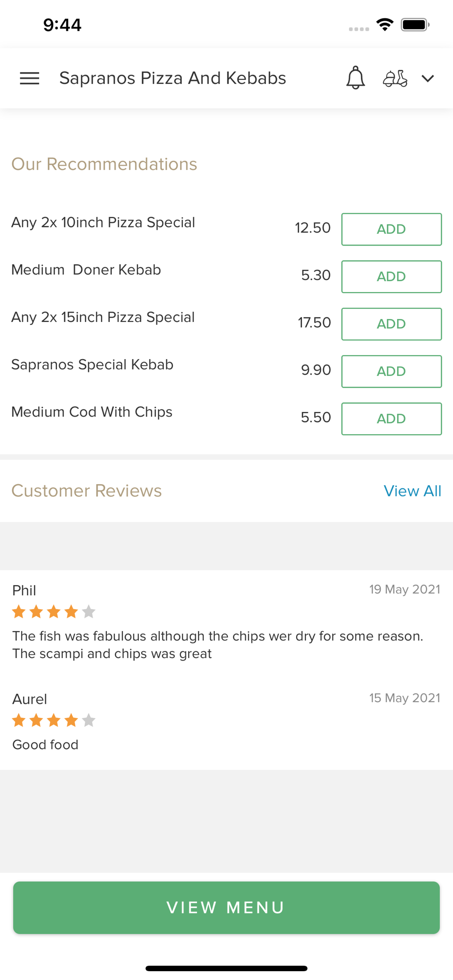Viewport: 453px width, 980px height.
Task: Add Any 2x 15inch Pizza Special
Action: pyautogui.click(x=391, y=324)
